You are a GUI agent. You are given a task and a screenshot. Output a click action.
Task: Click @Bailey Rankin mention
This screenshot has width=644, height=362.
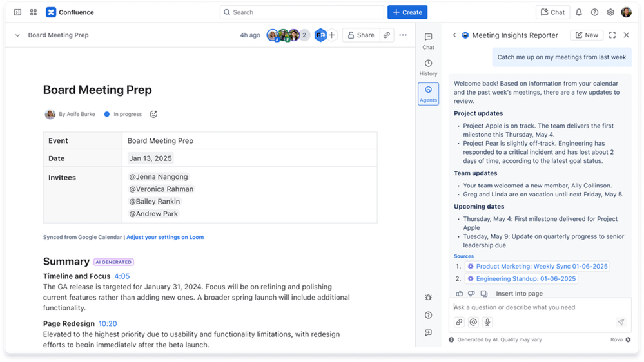[155, 202]
